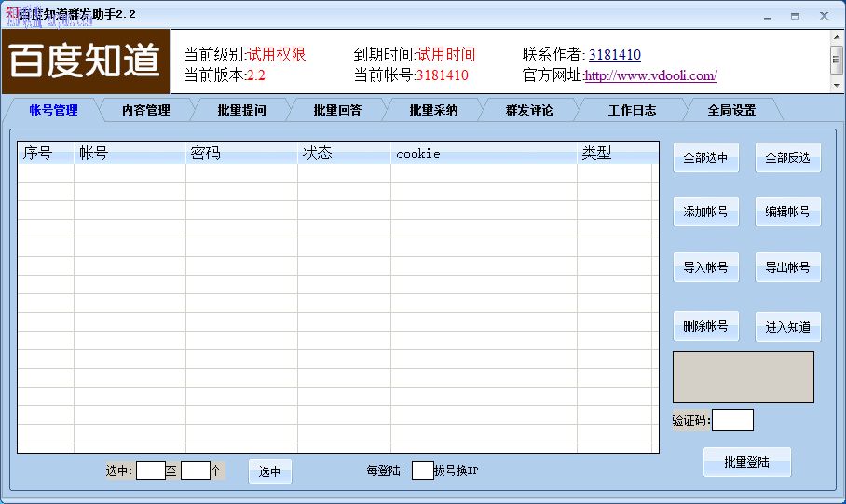Add an account with 添加帐号

click(705, 211)
